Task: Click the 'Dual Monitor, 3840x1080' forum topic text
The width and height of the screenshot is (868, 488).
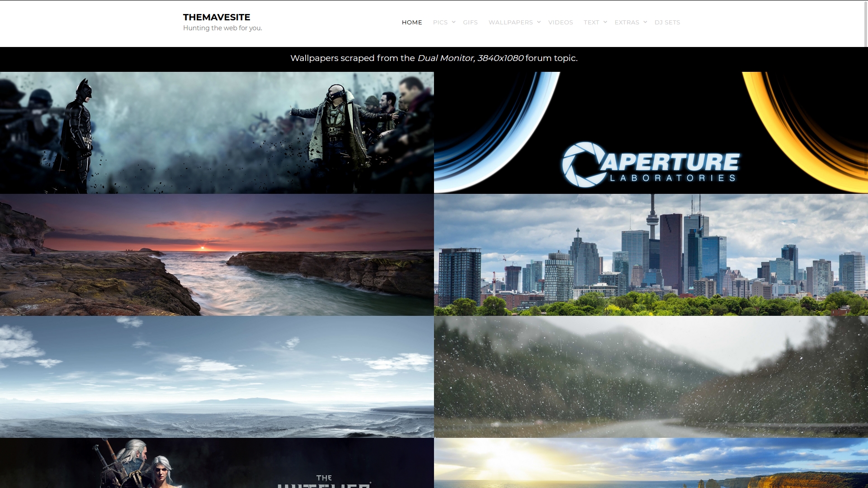Action: (470, 58)
